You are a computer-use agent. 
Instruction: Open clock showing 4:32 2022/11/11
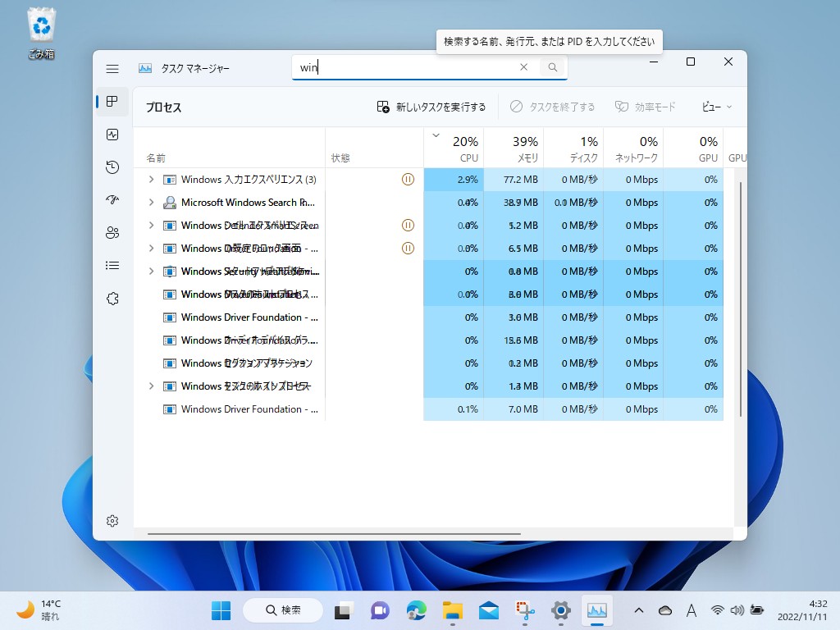click(802, 610)
